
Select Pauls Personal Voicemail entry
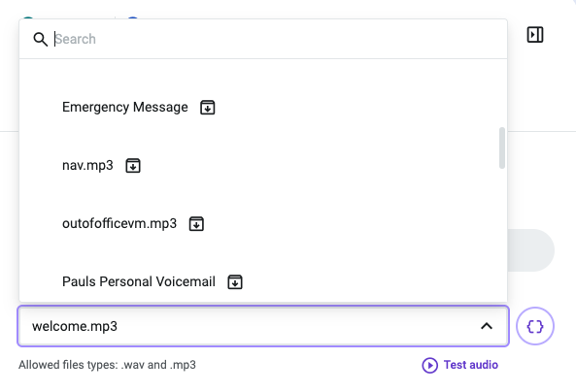pos(139,282)
